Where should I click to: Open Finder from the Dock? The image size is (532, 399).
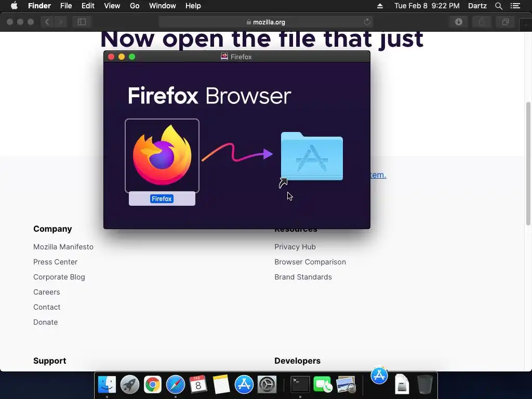(x=107, y=385)
